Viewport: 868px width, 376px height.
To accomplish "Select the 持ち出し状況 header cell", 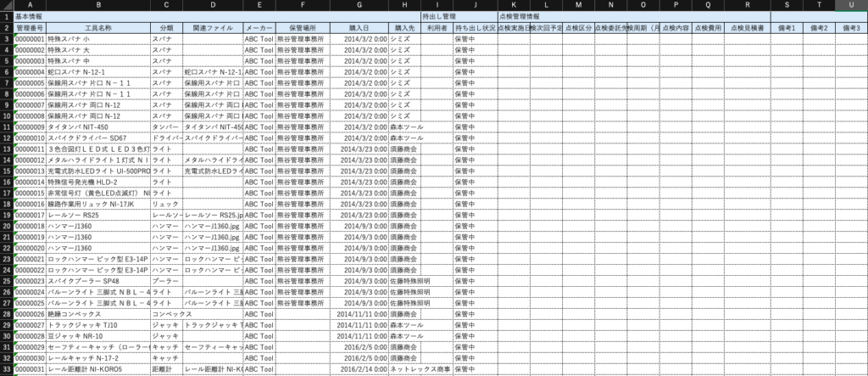I will [x=474, y=28].
